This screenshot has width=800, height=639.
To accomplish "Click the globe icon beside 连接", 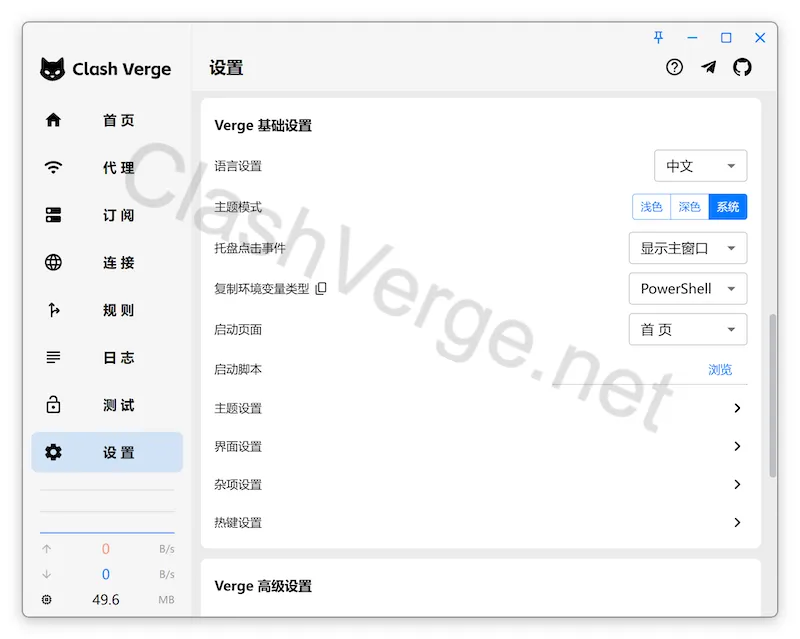I will click(x=53, y=262).
